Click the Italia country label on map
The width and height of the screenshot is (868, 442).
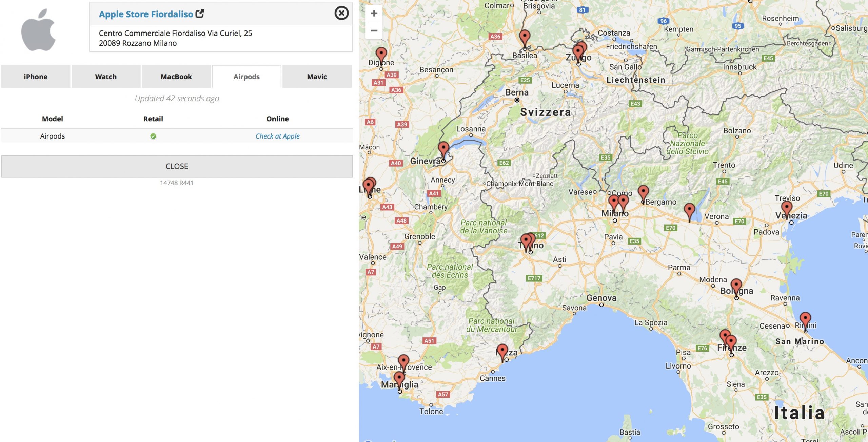(800, 413)
